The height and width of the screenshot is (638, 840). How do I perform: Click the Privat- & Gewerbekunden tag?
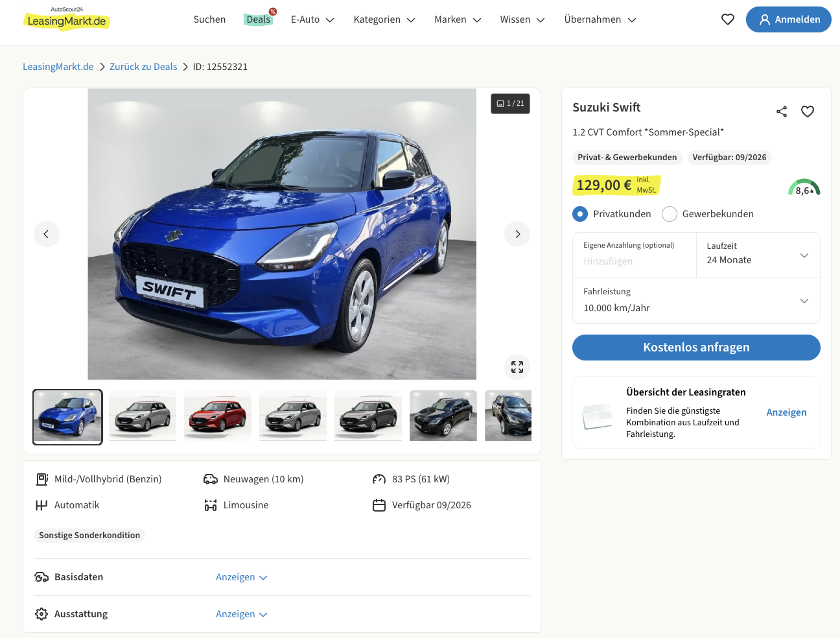(x=627, y=158)
